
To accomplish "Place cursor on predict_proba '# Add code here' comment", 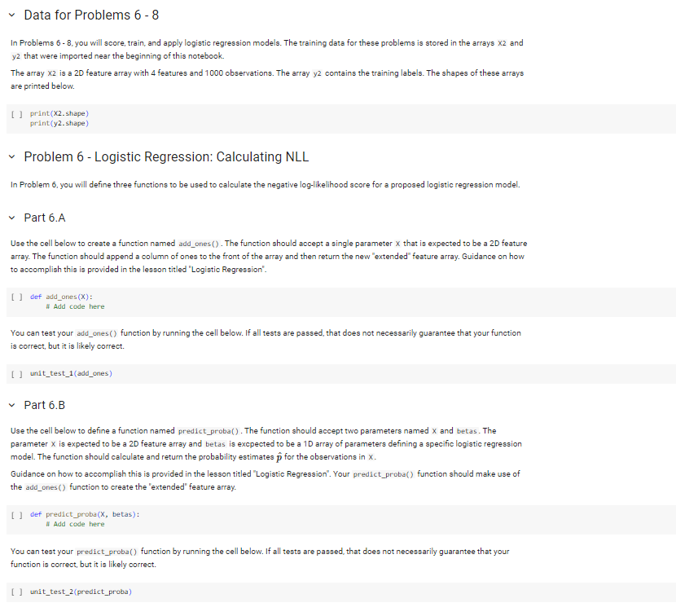I will point(75,524).
